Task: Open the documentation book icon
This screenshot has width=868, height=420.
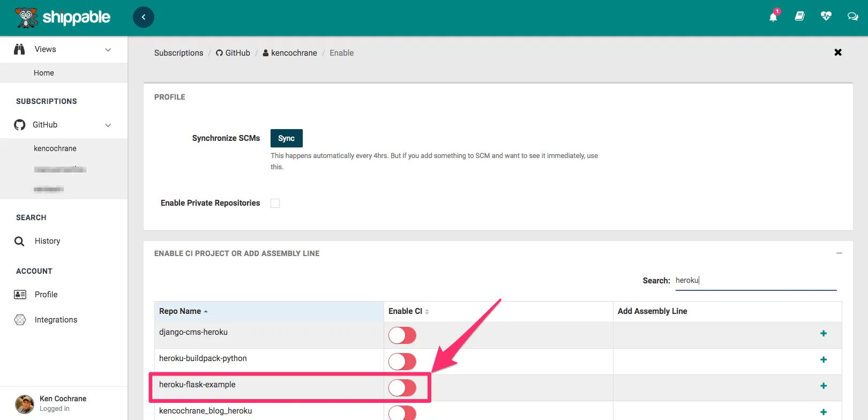Action: pos(799,17)
